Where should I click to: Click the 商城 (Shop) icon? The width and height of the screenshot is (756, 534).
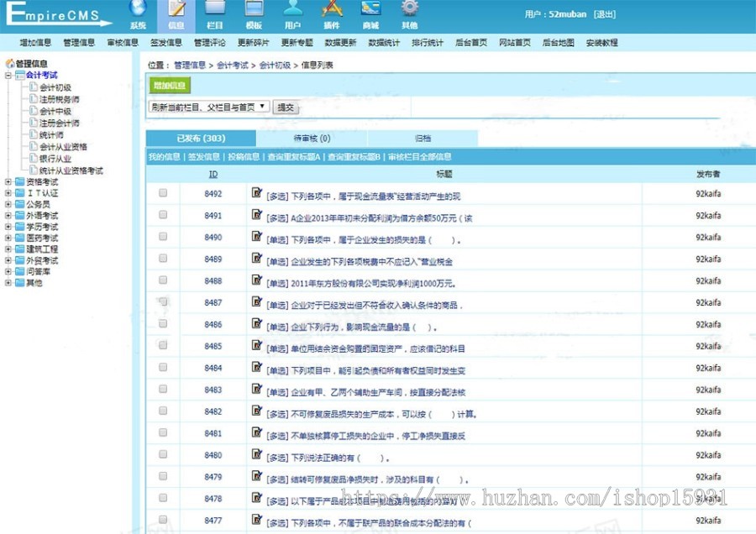click(x=370, y=10)
